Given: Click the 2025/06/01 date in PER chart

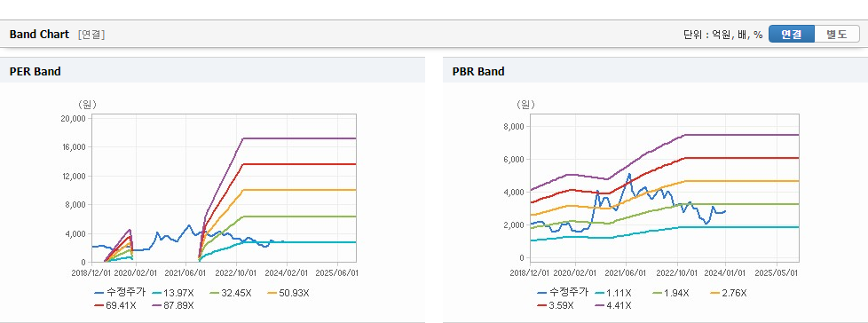Looking at the screenshot, I should pos(337,272).
